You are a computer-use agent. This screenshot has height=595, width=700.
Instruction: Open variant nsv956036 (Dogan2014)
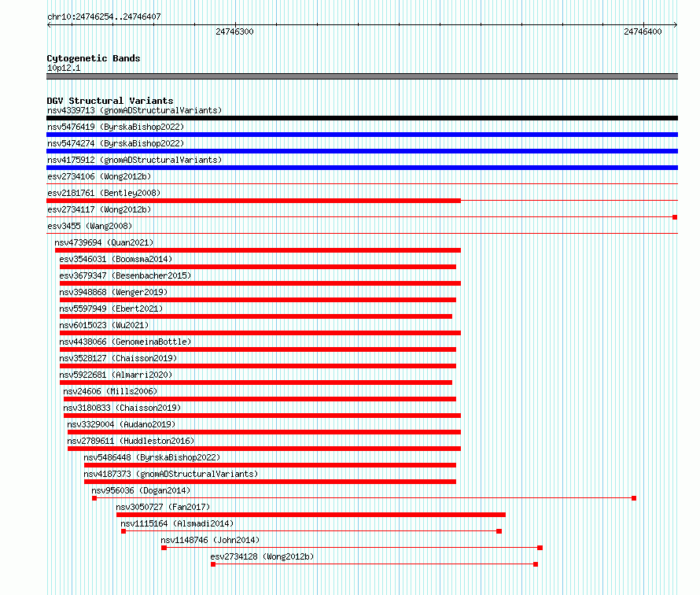141,490
